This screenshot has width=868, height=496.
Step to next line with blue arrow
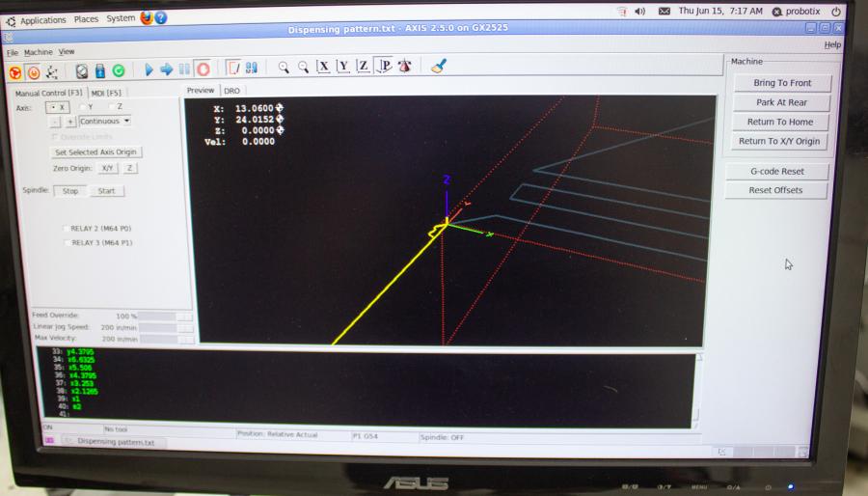point(166,69)
